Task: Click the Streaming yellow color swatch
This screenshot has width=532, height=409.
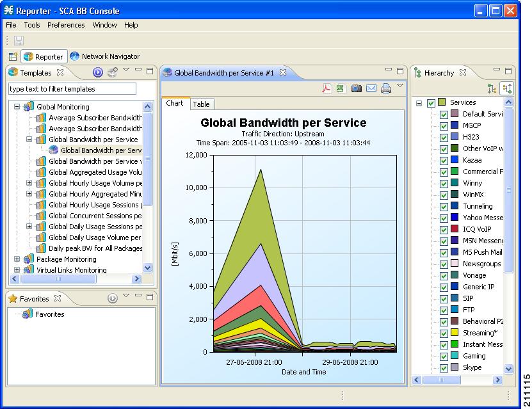Action: pyautogui.click(x=455, y=333)
